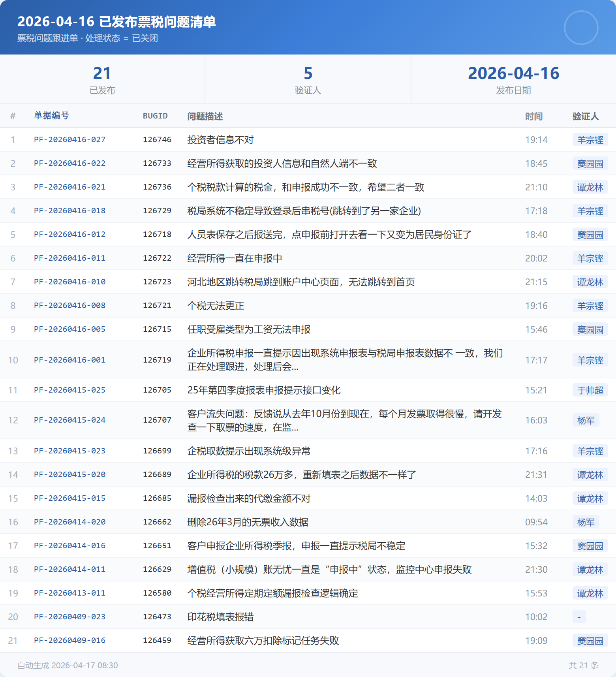Image resolution: width=616 pixels, height=677 pixels.
Task: Click BUGID 126473
Action: 157,617
